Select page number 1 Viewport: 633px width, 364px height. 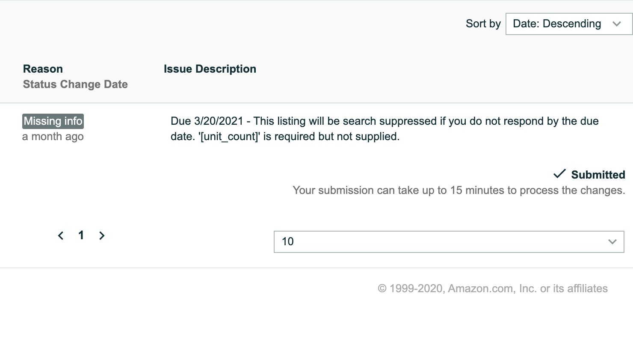pyautogui.click(x=81, y=235)
